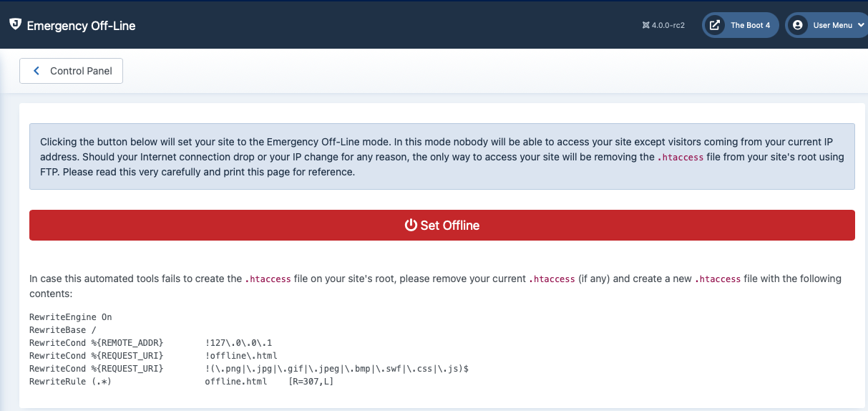868x411 pixels.
Task: Click the RewriteBase / code line
Action: tap(63, 329)
